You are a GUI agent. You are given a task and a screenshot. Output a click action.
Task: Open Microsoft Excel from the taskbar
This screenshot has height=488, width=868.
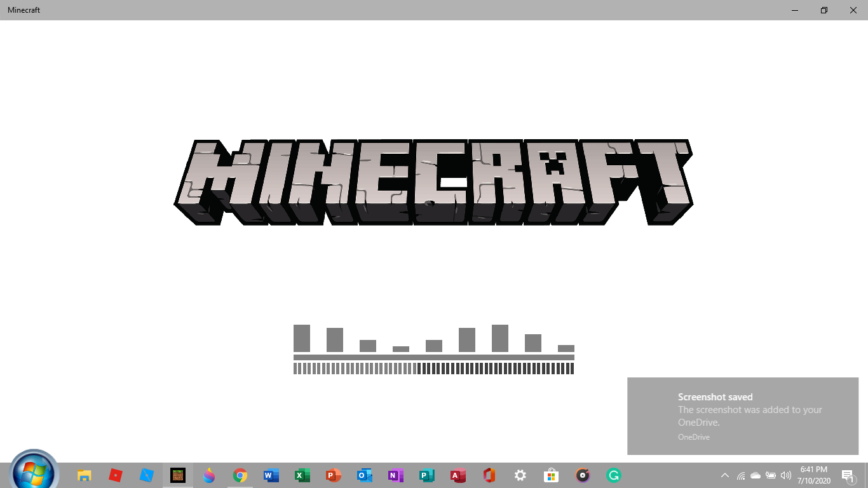302,475
